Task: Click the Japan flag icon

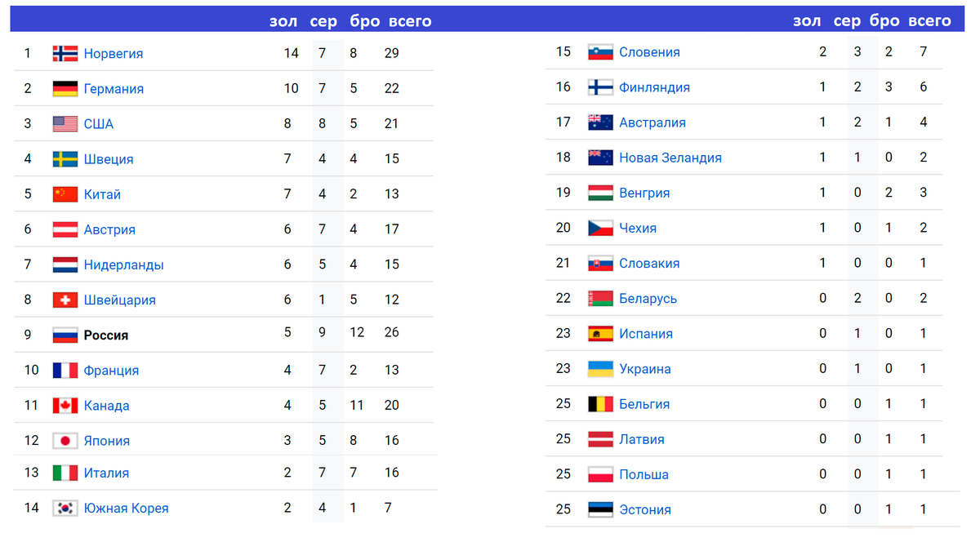Action: point(65,441)
